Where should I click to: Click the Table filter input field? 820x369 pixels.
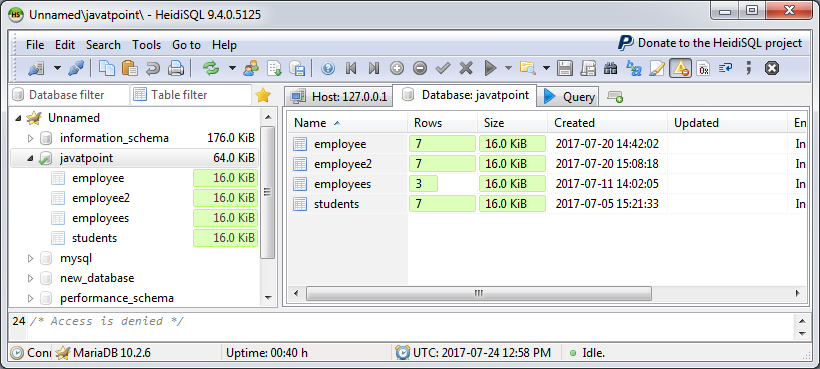191,95
